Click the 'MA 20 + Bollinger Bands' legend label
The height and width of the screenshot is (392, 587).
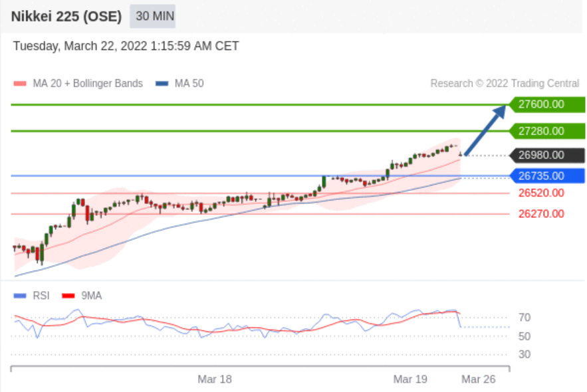coord(88,84)
